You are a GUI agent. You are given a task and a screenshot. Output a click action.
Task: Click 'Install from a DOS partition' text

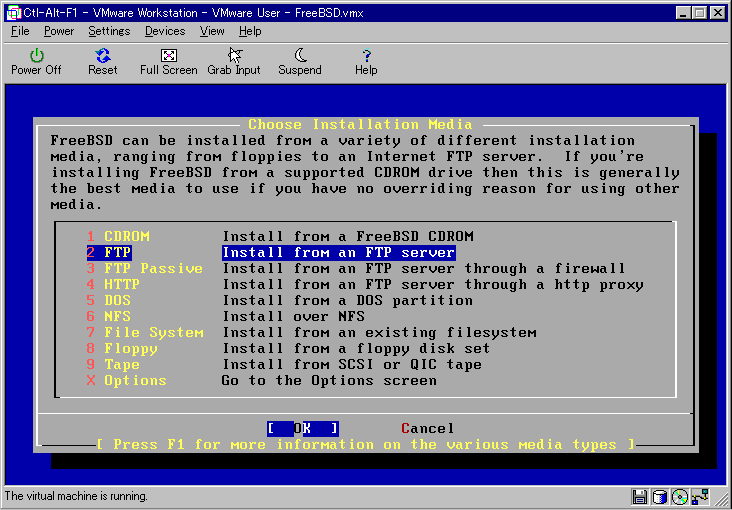pyautogui.click(x=348, y=300)
